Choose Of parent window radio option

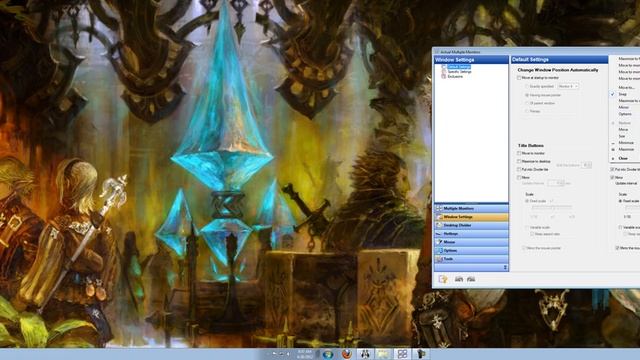tap(527, 103)
